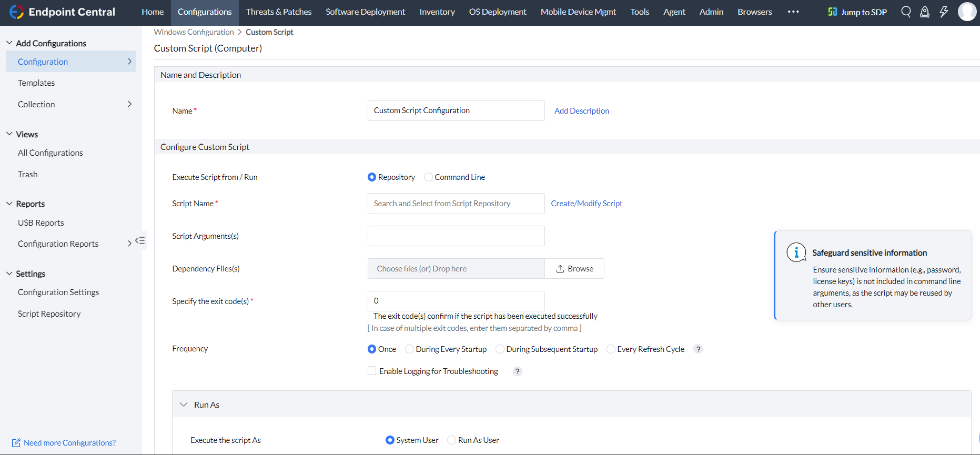Image resolution: width=980 pixels, height=455 pixels.
Task: Open the more menu ellipsis icon
Action: (793, 12)
